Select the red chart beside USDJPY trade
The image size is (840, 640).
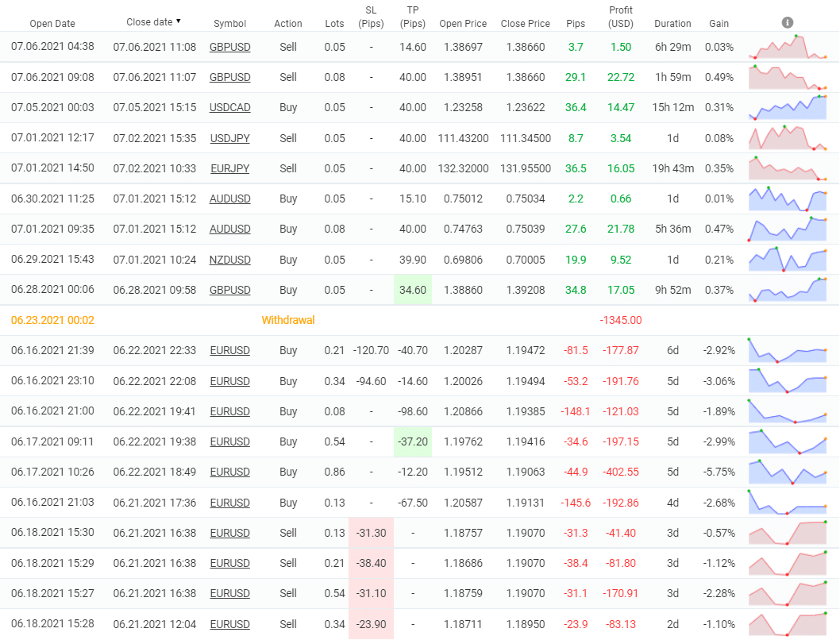pyautogui.click(x=788, y=137)
